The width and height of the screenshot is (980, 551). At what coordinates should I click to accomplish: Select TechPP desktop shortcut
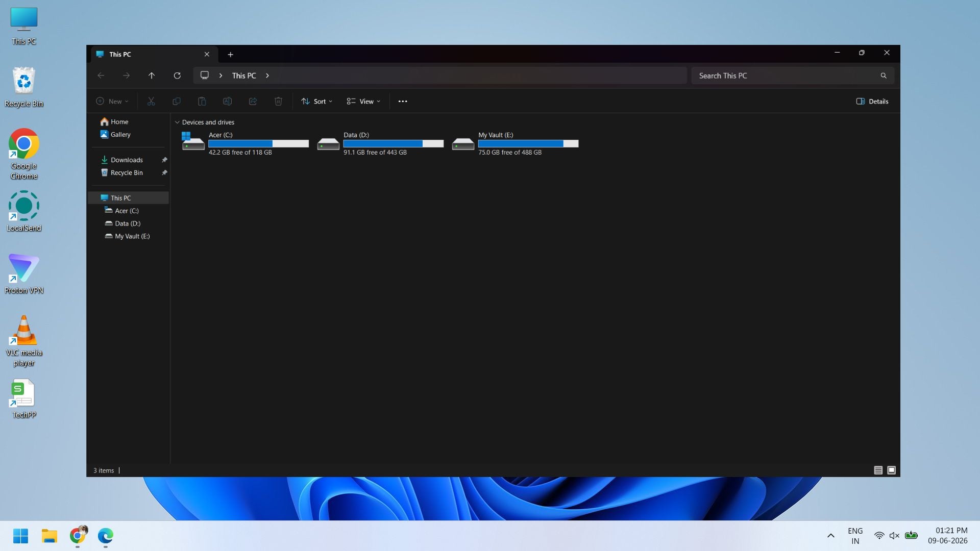(x=24, y=399)
